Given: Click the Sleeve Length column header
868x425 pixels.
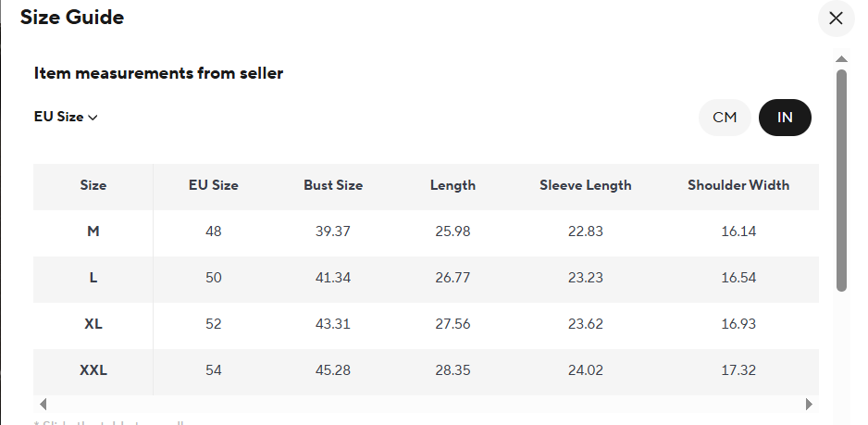Looking at the screenshot, I should 586,185.
